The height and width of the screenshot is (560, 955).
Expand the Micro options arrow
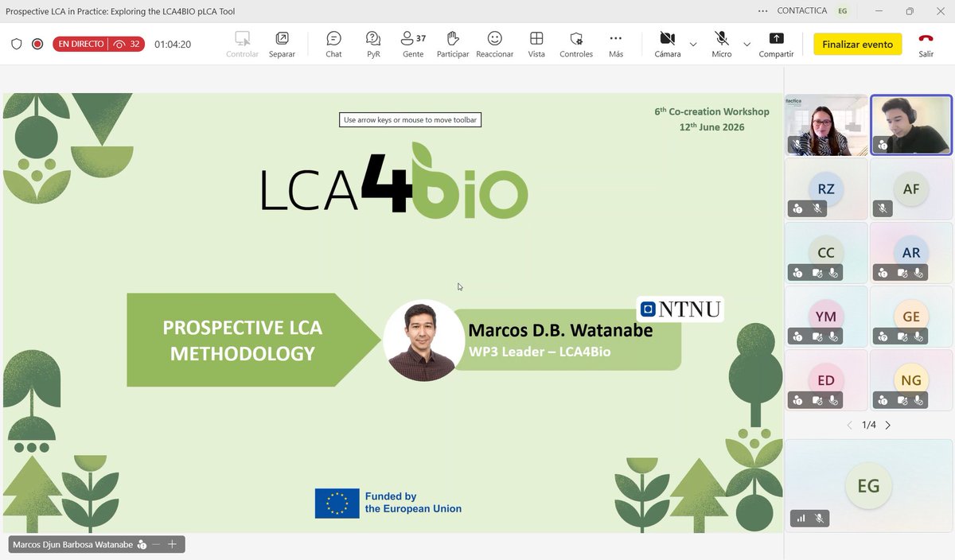(746, 45)
